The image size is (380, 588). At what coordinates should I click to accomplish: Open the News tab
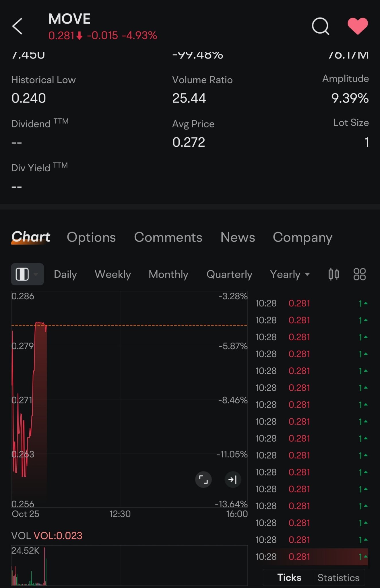pos(238,237)
